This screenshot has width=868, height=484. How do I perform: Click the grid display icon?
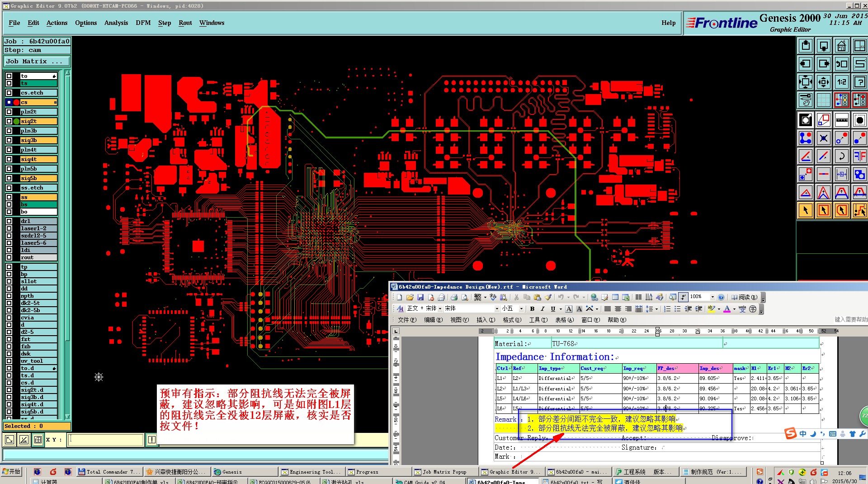click(x=823, y=100)
